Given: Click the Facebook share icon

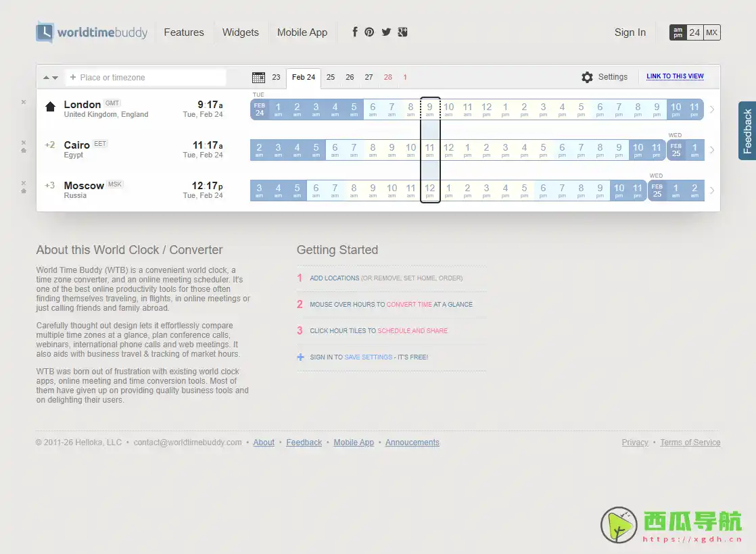Looking at the screenshot, I should point(354,32).
